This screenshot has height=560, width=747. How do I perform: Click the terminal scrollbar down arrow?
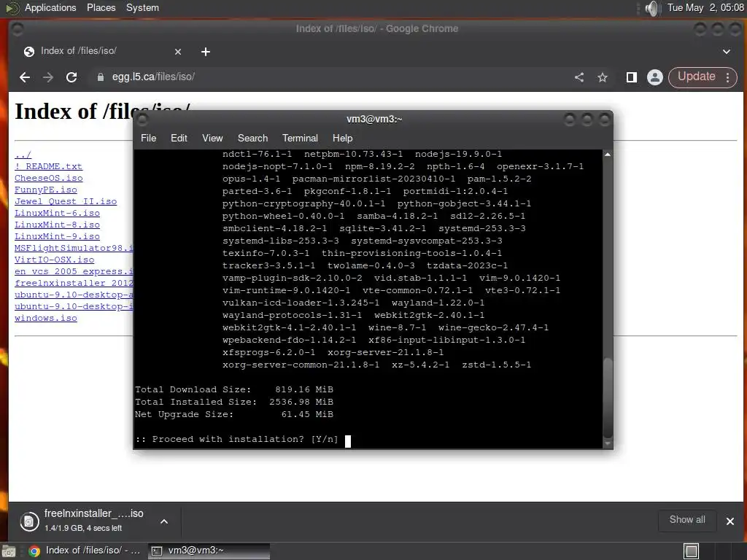click(608, 443)
